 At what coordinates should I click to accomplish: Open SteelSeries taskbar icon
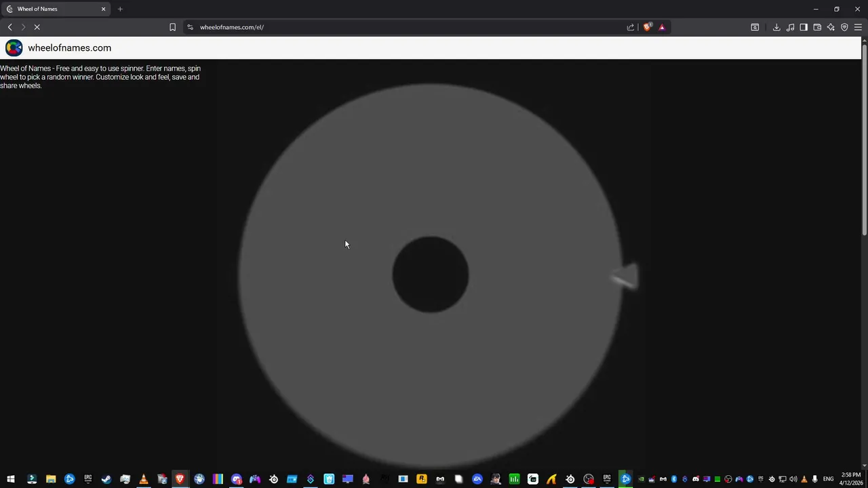pos(273,479)
